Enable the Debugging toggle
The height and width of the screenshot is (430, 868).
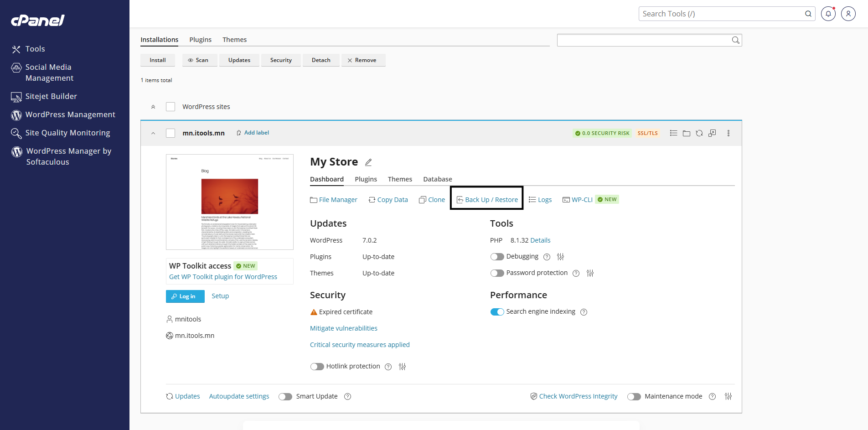tap(497, 257)
